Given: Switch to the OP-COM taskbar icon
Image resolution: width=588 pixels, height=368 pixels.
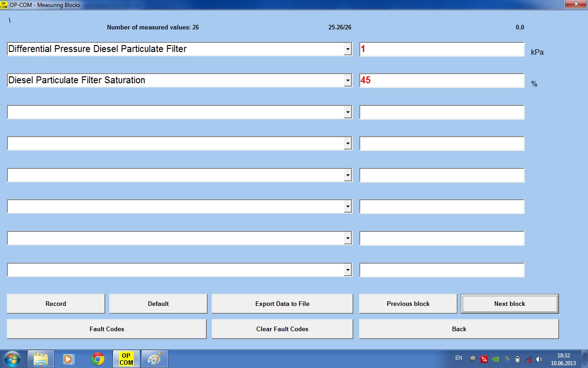Looking at the screenshot, I should pos(126,359).
